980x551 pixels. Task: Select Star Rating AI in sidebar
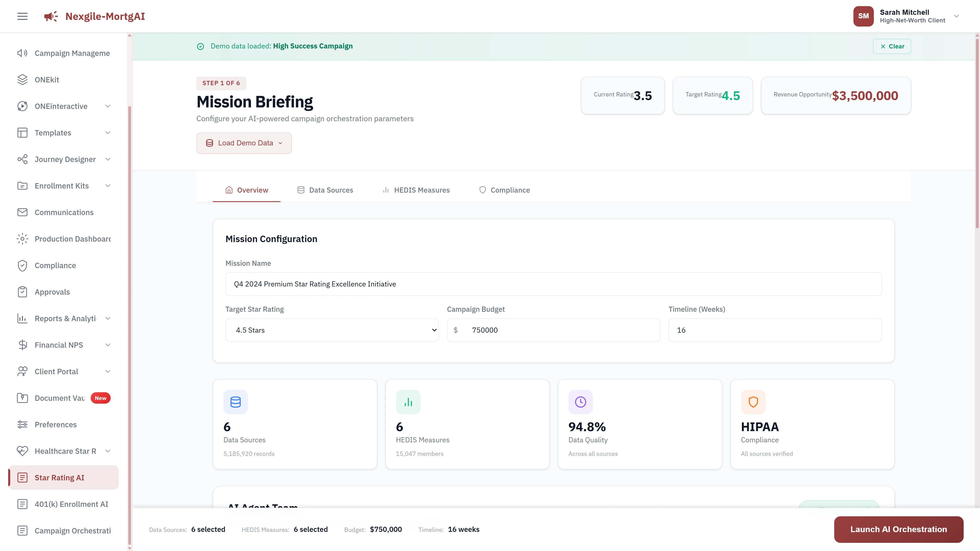(59, 477)
